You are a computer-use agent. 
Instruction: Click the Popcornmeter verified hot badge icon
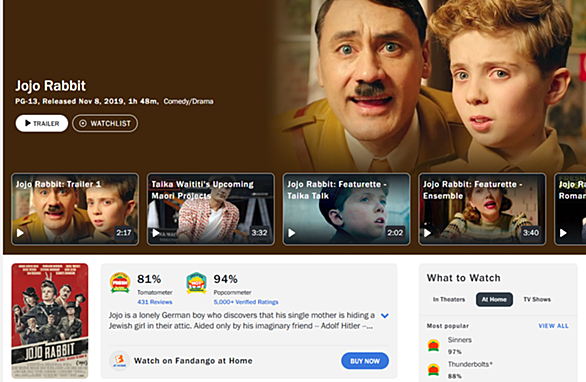tap(196, 283)
